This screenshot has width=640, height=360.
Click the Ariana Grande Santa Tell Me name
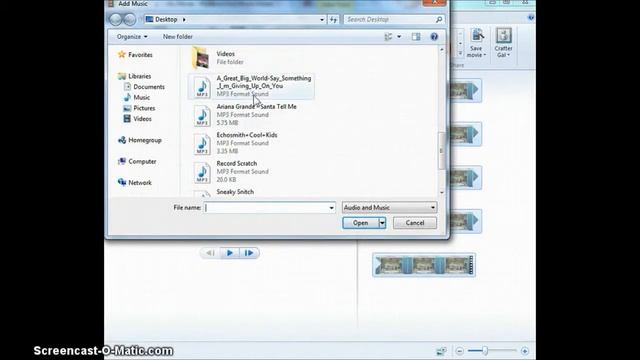point(256,107)
